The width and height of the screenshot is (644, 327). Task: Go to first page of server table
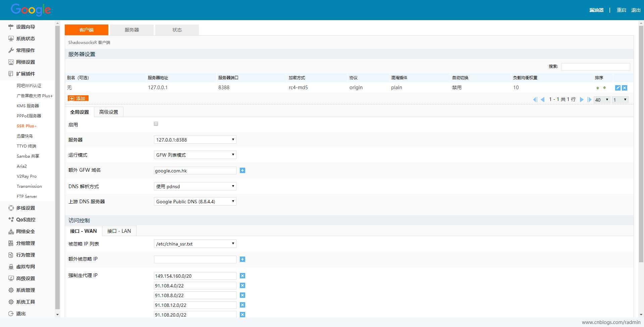click(x=535, y=100)
